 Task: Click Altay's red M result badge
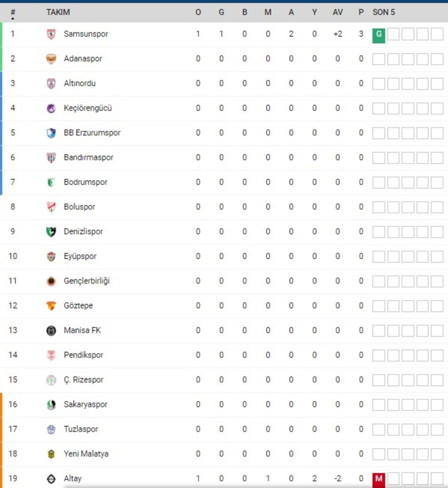click(x=378, y=479)
